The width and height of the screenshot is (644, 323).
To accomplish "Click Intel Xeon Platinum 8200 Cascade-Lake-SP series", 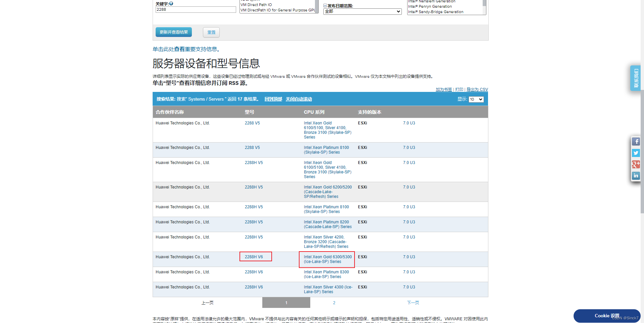I will pyautogui.click(x=328, y=224).
